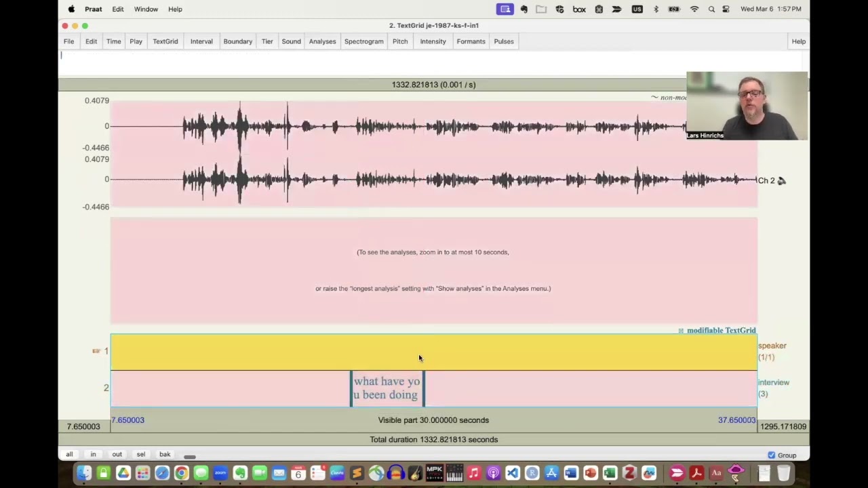The image size is (868, 488).
Task: Play the total duration 1332.821813 bar
Action: [433, 439]
